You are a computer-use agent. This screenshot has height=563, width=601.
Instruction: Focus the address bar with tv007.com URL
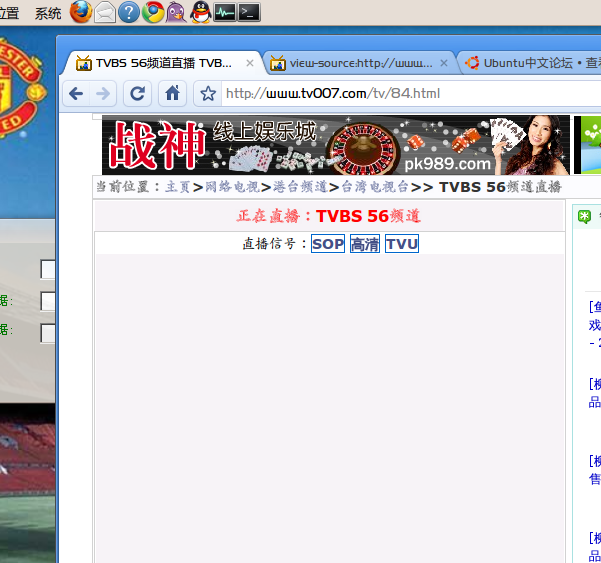pos(410,94)
